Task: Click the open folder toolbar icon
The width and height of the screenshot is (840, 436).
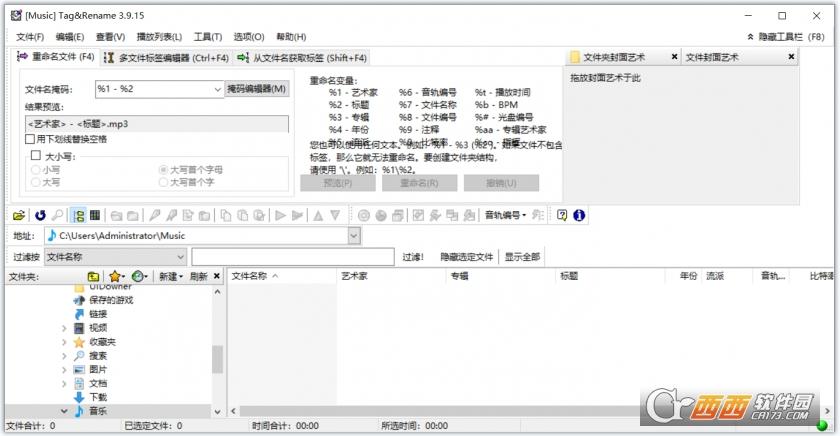Action: pyautogui.click(x=19, y=215)
